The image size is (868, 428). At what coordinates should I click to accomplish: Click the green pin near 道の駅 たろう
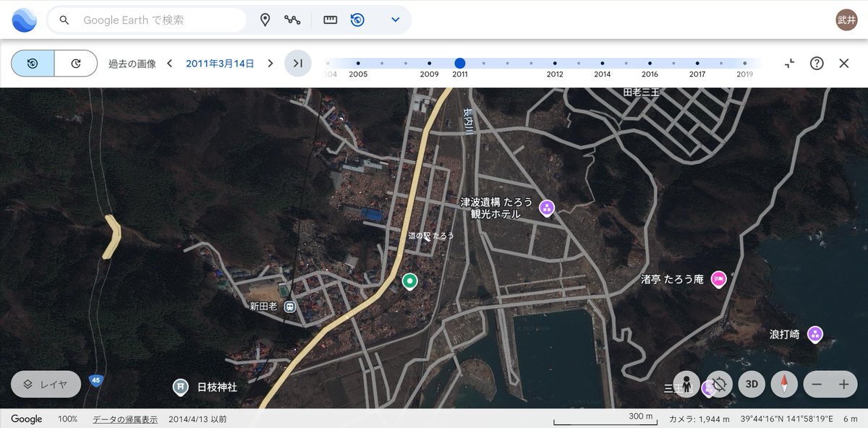pos(410,281)
